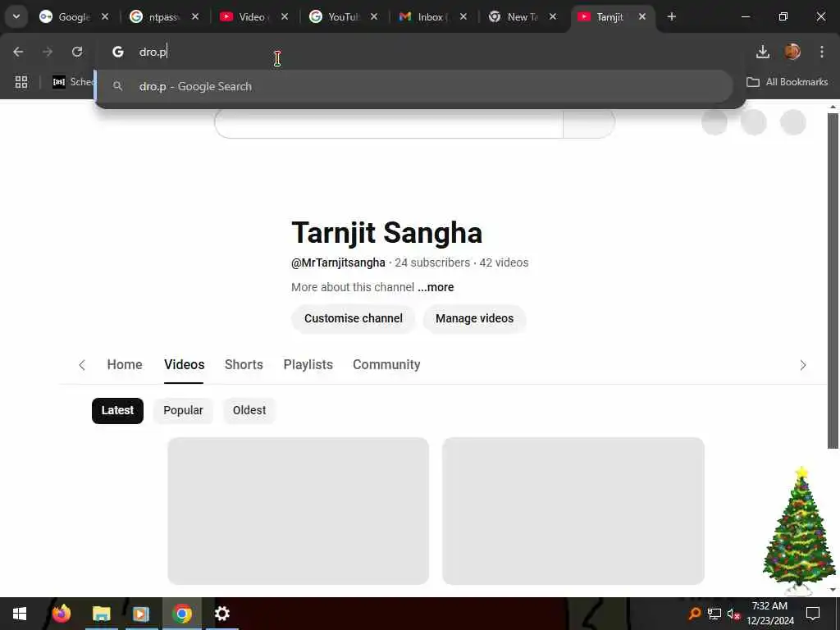Open the channel Community tab

pos(386,364)
